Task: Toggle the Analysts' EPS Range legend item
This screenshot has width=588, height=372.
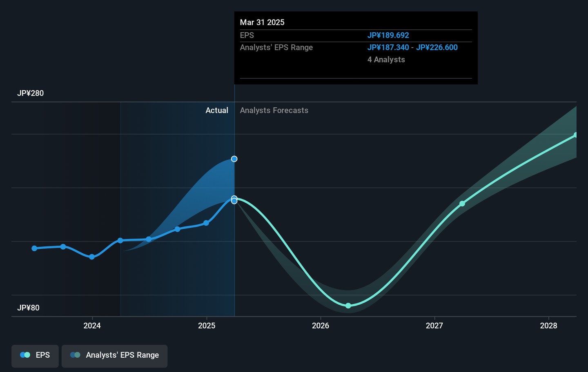Action: (x=114, y=355)
